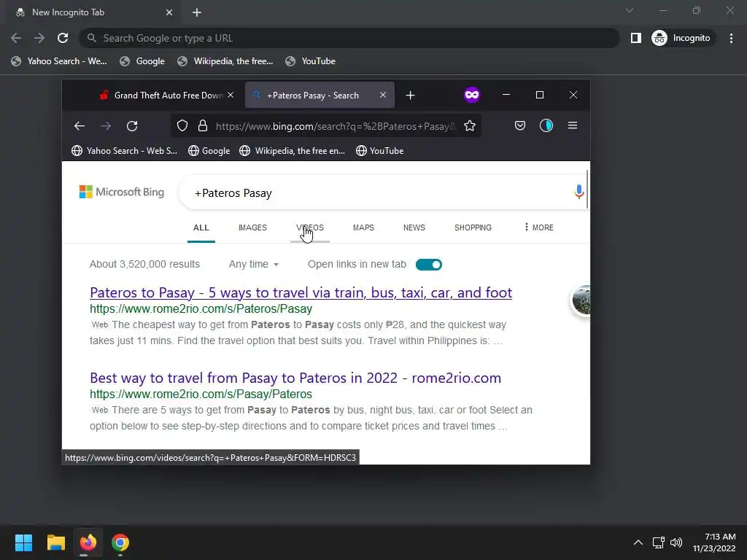The height and width of the screenshot is (560, 747).
Task: Open Yahoo Search bookmark in Firefox
Action: coord(124,151)
